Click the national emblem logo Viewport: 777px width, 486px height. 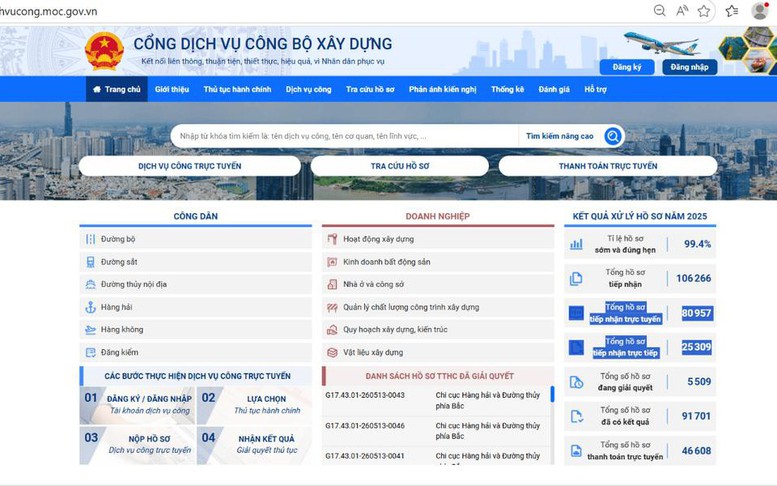coord(104,51)
